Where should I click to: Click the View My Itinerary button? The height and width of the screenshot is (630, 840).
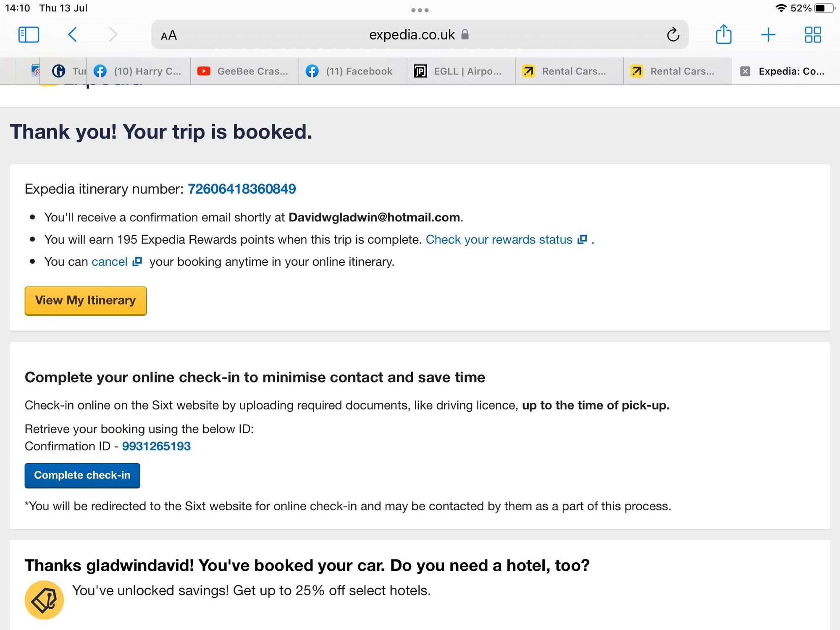tap(86, 301)
